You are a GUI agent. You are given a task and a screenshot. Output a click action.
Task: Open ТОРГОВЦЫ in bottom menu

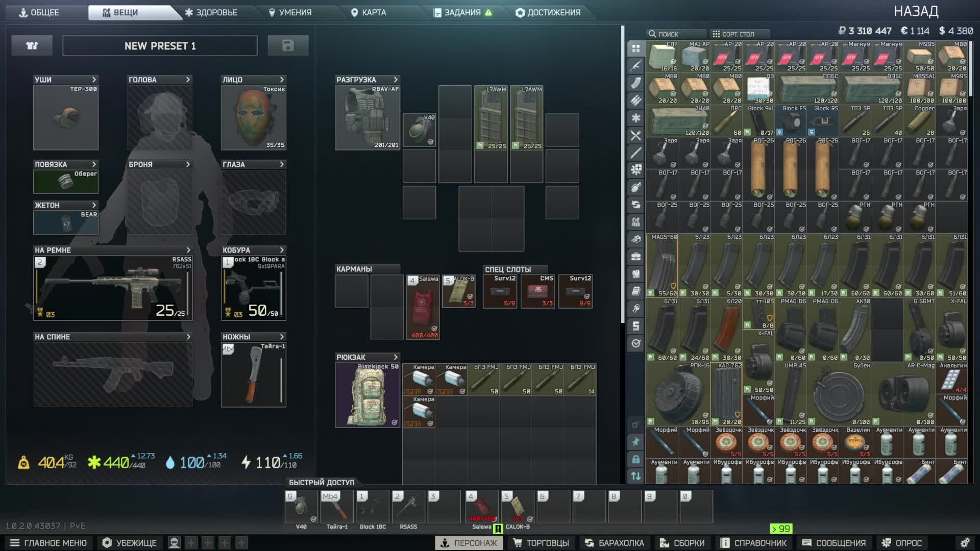pos(541,543)
